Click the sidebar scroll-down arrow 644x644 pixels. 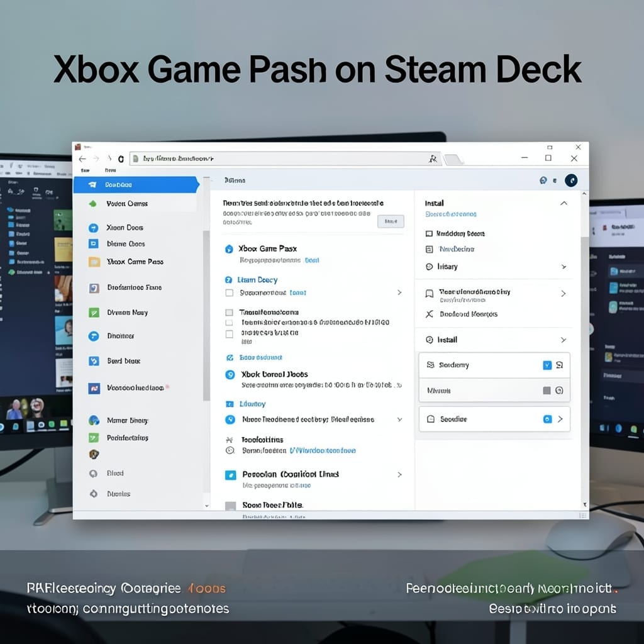(206, 506)
